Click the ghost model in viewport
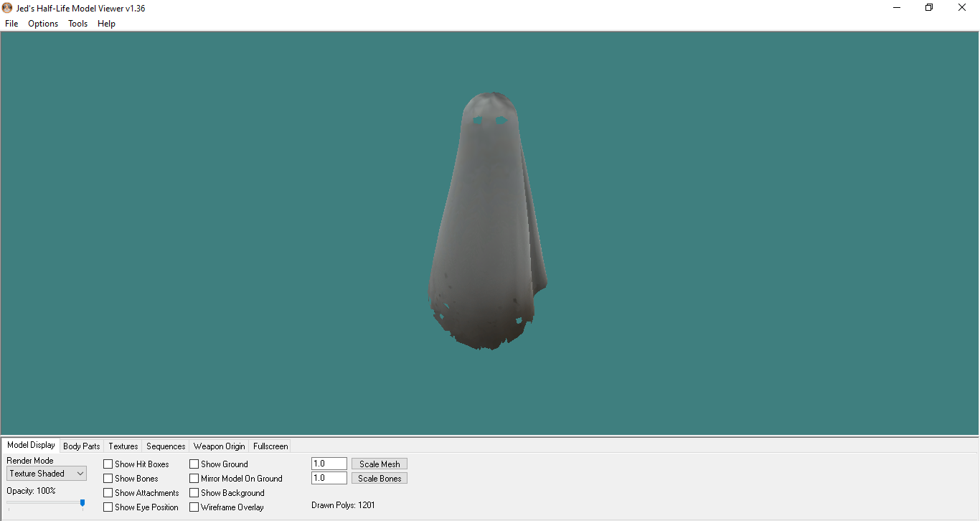This screenshot has height=521, width=980. (488, 222)
